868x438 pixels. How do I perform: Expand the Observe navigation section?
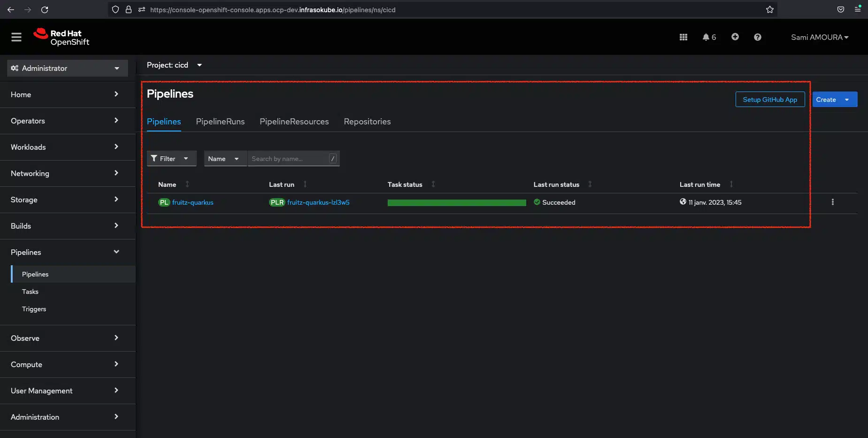pyautogui.click(x=68, y=338)
